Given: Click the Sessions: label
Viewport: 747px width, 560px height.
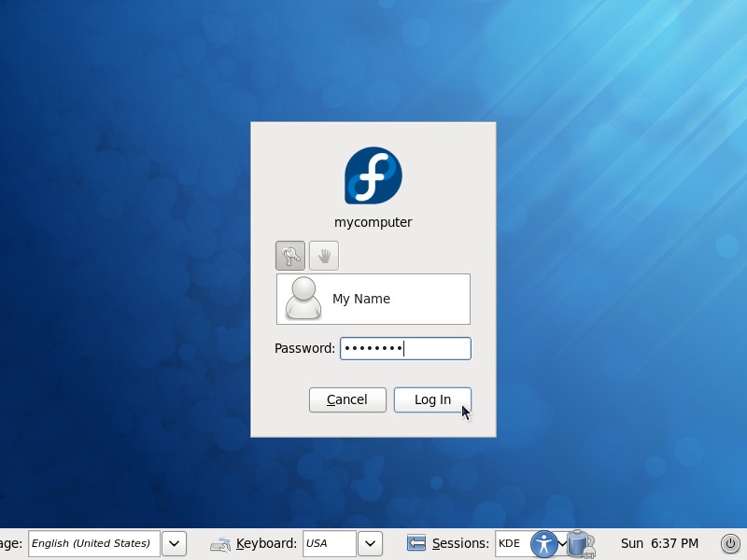Looking at the screenshot, I should pos(460,543).
